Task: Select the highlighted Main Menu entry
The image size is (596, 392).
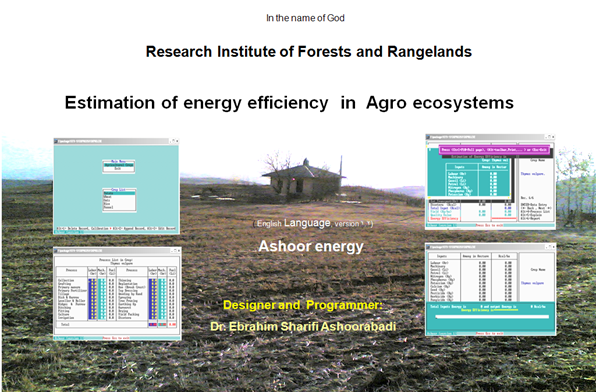Action: [119, 165]
